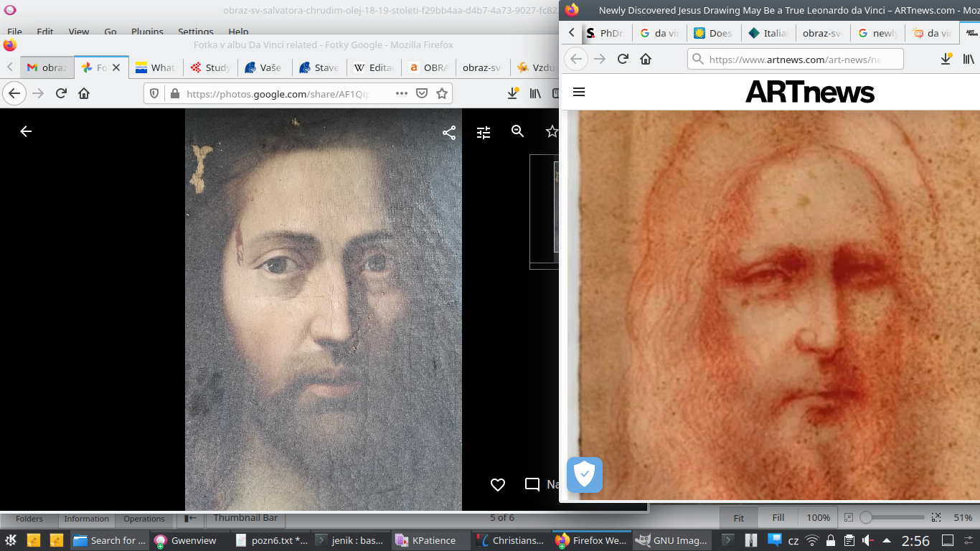Image resolution: width=980 pixels, height=551 pixels.
Task: Click tracking protection shield in left URL bar
Action: pyautogui.click(x=155, y=93)
